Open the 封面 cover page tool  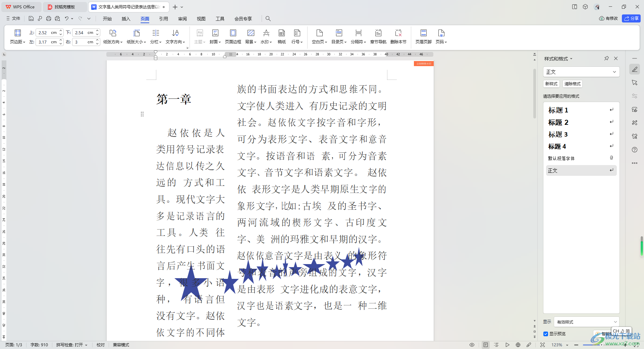[215, 37]
